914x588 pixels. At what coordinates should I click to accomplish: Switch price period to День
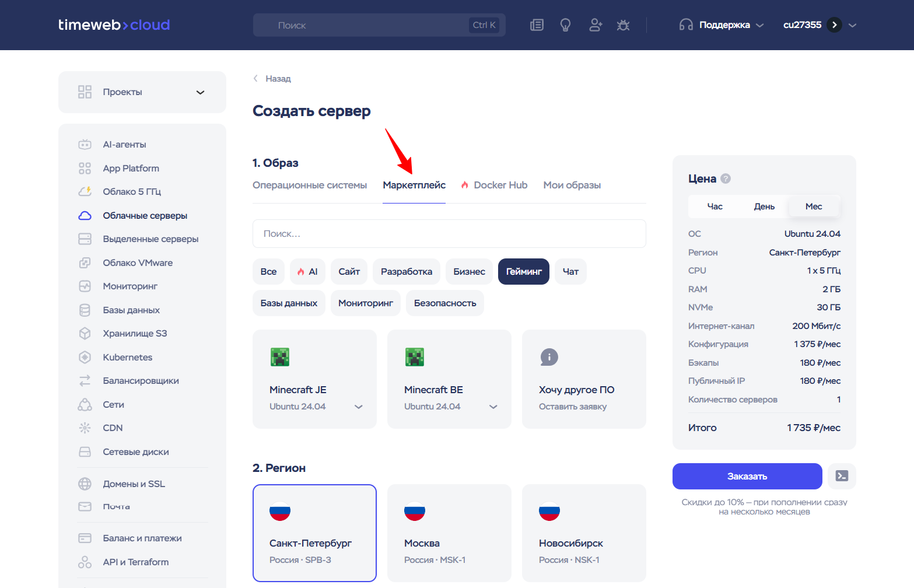(764, 206)
